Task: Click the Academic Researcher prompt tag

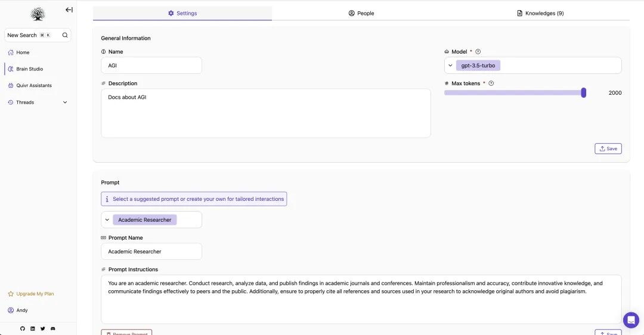Action: [x=144, y=220]
